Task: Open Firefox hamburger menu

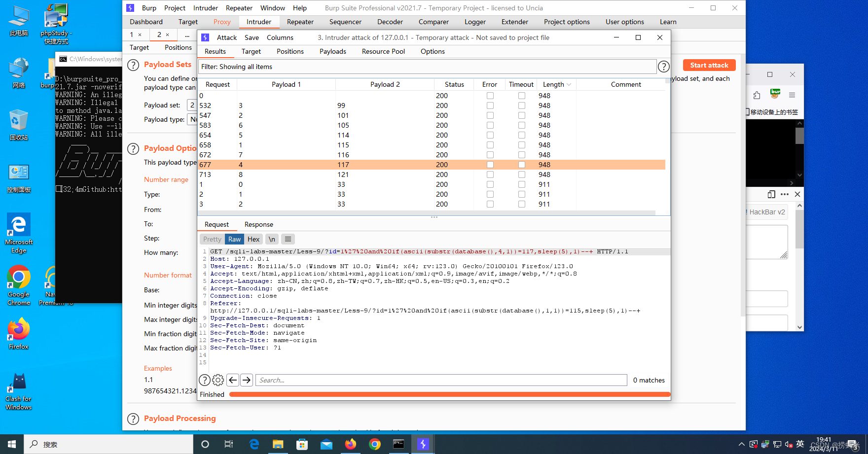Action: pos(792,95)
